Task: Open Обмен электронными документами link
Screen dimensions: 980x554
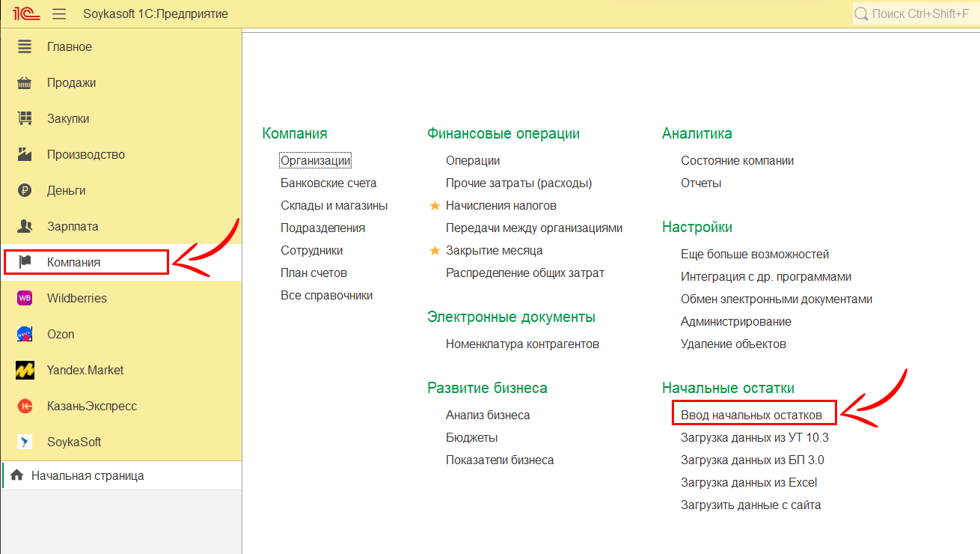Action: click(x=777, y=299)
